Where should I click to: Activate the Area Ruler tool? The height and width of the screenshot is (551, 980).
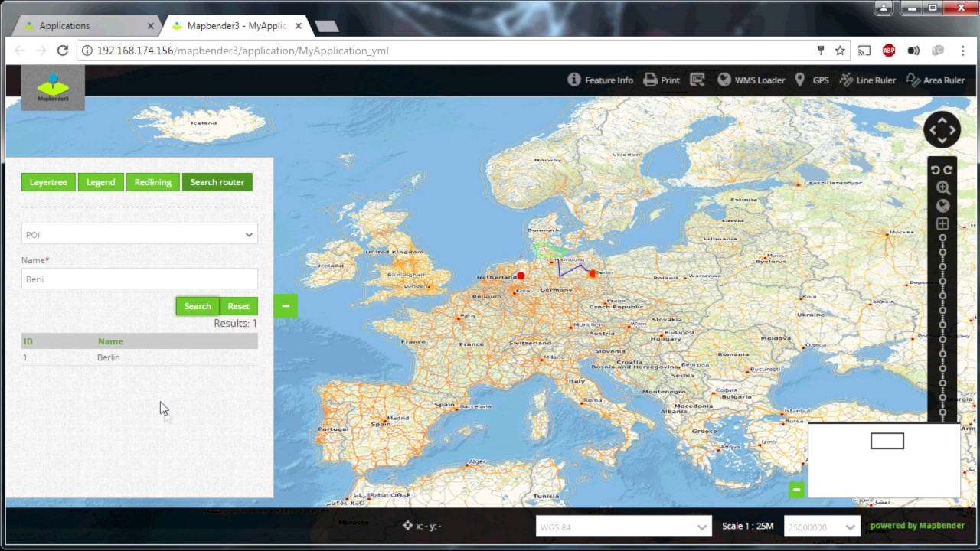coord(935,80)
